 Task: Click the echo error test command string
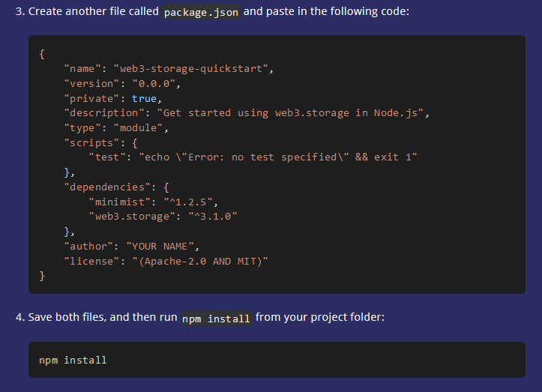277,157
